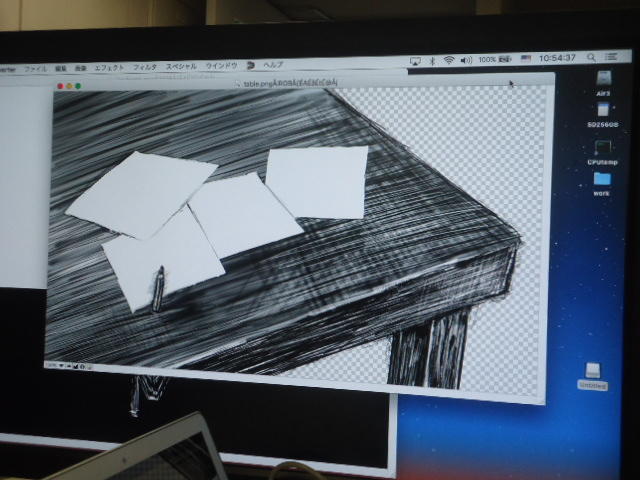Open the AirPlay display menu icon
This screenshot has height=480, width=640.
[x=415, y=61]
